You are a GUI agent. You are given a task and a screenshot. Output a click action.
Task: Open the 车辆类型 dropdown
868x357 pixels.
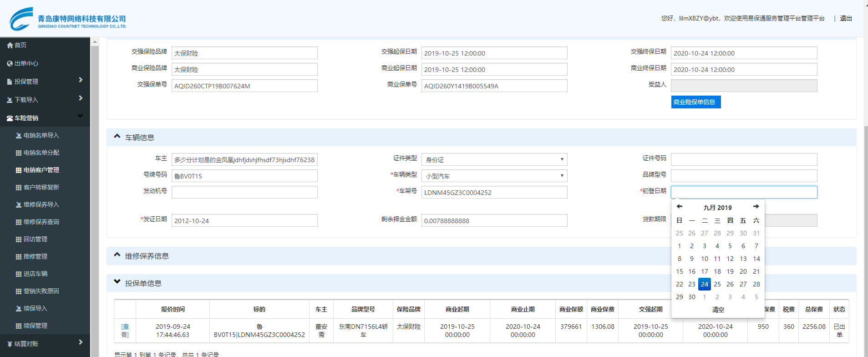[x=494, y=176]
